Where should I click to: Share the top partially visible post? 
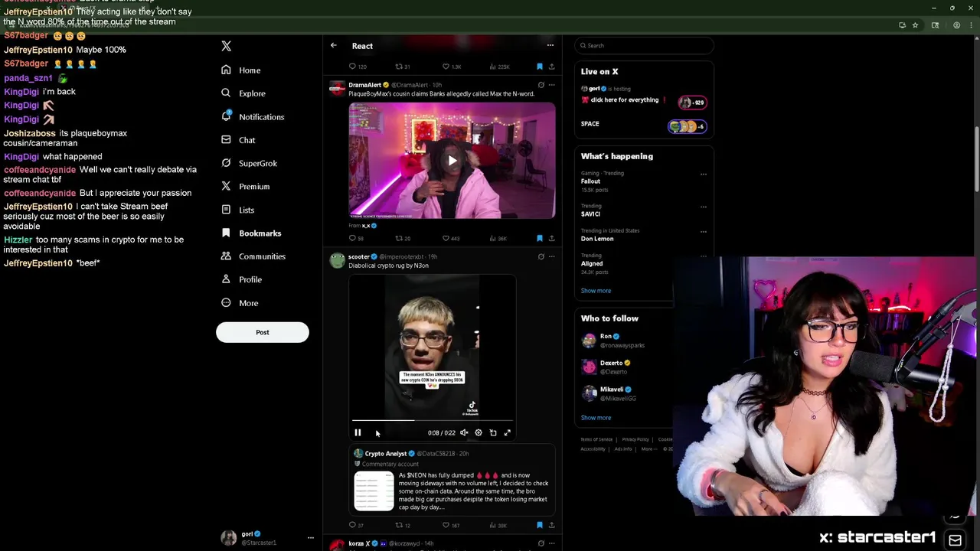551,67
